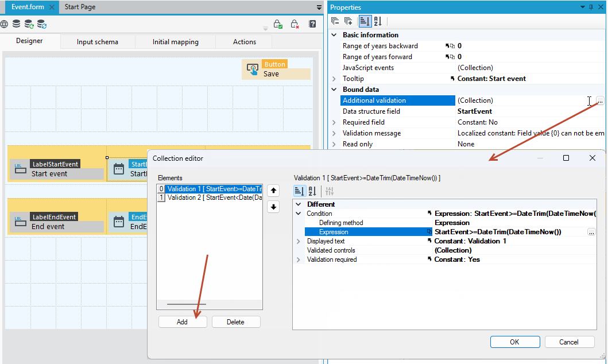
Task: Open the help notebook icon in form toolbar
Action: [312, 24]
